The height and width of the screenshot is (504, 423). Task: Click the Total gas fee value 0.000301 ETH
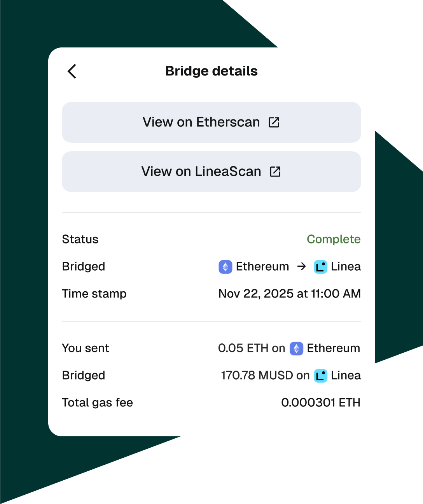[321, 403]
